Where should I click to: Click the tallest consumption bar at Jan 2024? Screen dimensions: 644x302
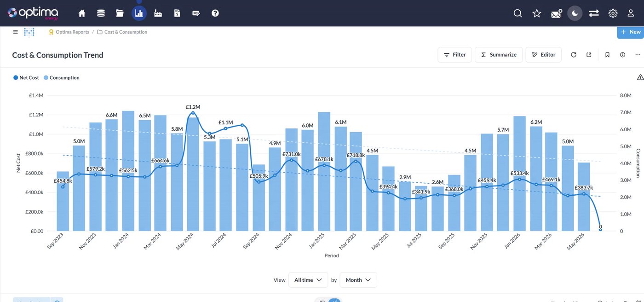pyautogui.click(x=128, y=171)
